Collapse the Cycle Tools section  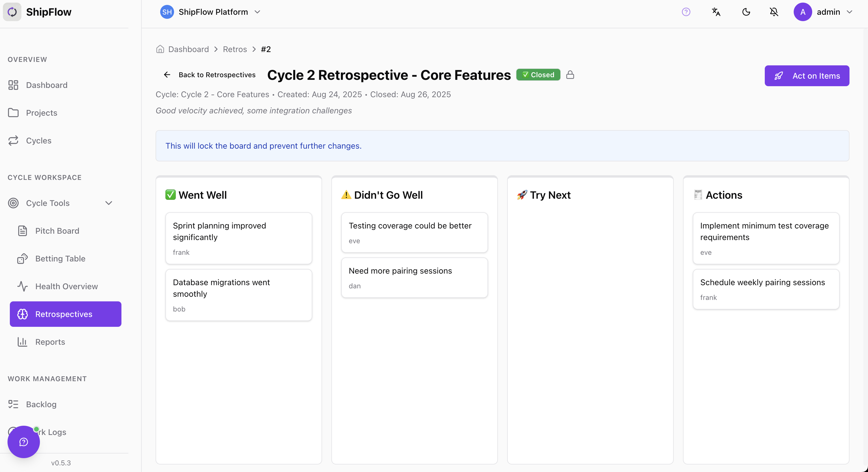pyautogui.click(x=108, y=203)
